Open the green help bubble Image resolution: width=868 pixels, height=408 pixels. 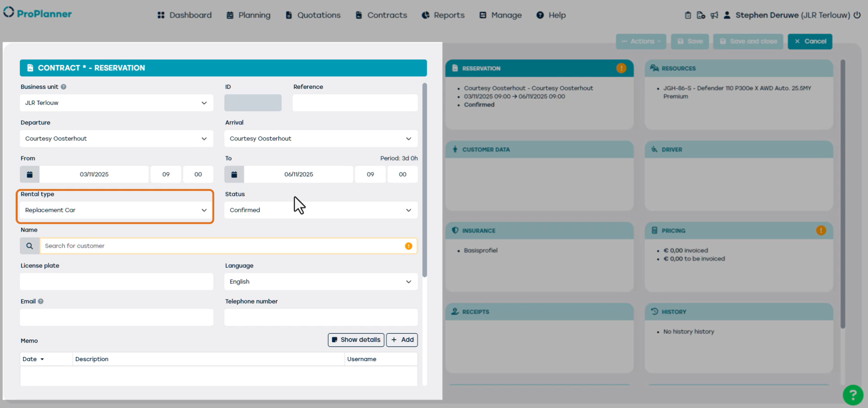coord(853,395)
